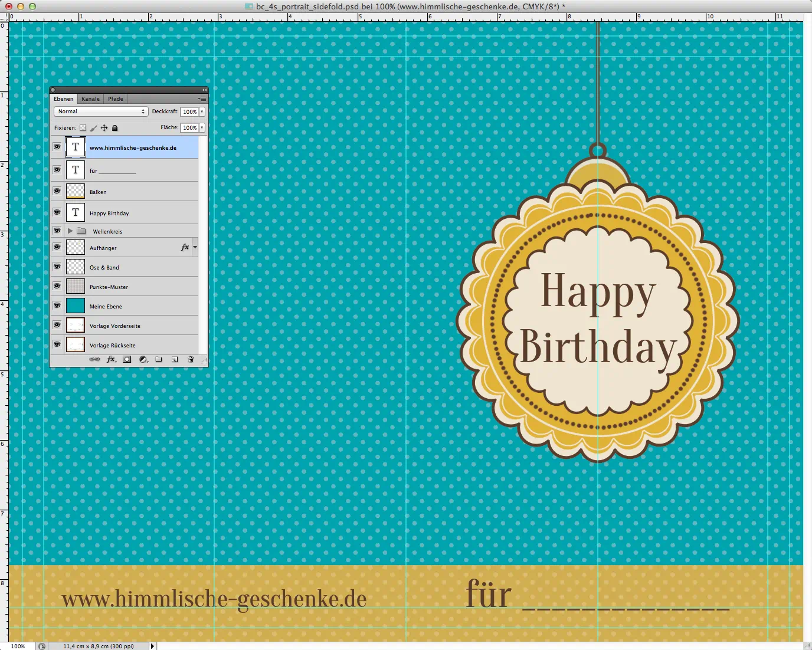Delete layer using the trash icon

click(x=191, y=359)
